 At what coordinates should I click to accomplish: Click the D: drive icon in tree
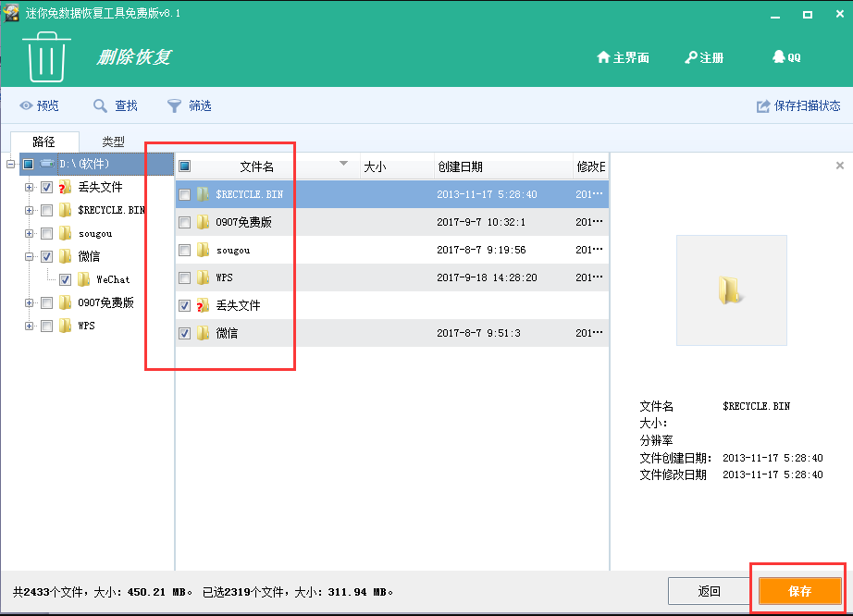point(47,164)
